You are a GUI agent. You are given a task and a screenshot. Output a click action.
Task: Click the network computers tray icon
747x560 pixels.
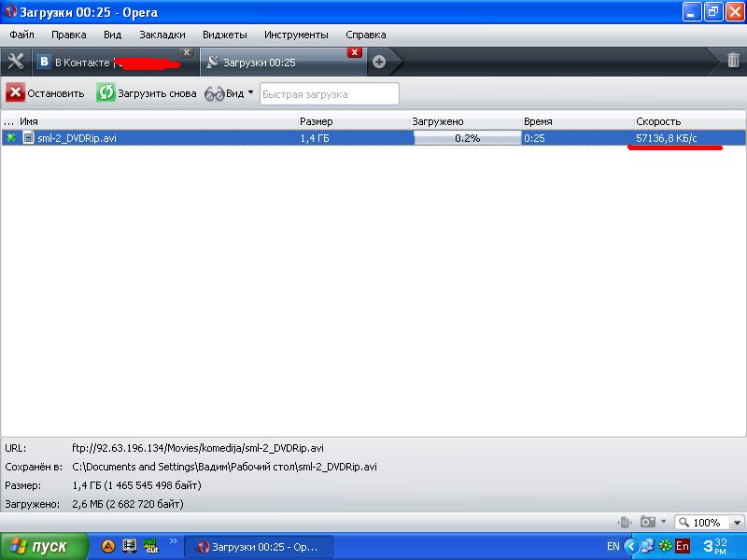coord(648,546)
